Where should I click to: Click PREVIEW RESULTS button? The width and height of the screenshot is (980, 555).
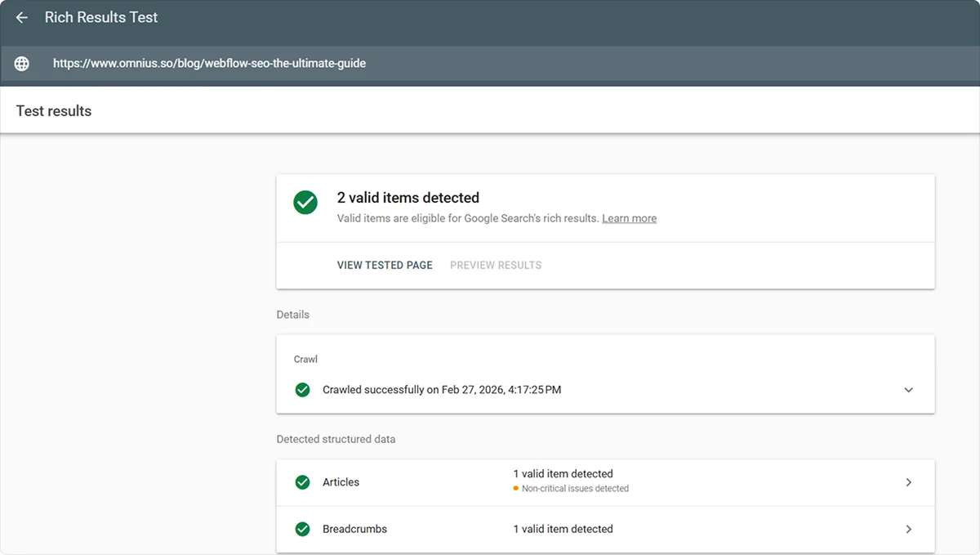(x=496, y=265)
